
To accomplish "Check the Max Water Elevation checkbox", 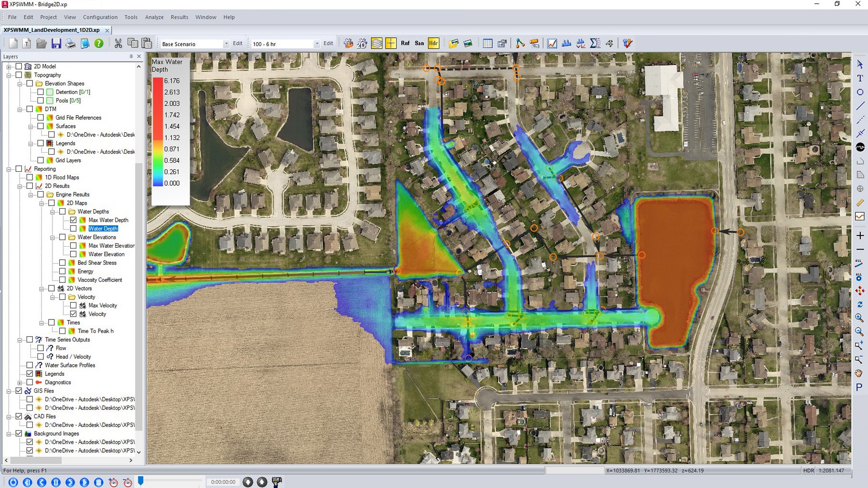I will [x=73, y=246].
